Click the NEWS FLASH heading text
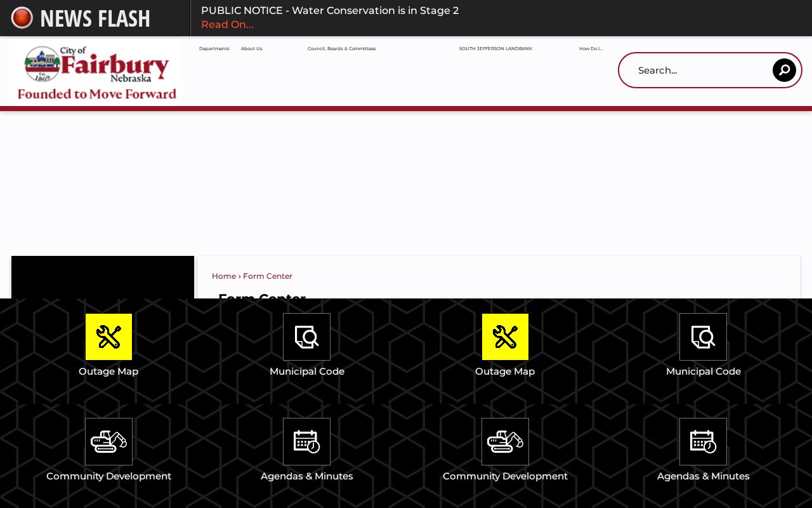 point(95,18)
